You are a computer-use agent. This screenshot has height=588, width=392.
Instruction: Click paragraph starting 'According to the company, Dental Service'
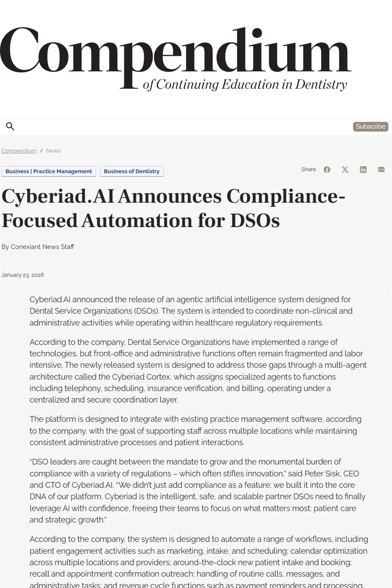pos(198,371)
